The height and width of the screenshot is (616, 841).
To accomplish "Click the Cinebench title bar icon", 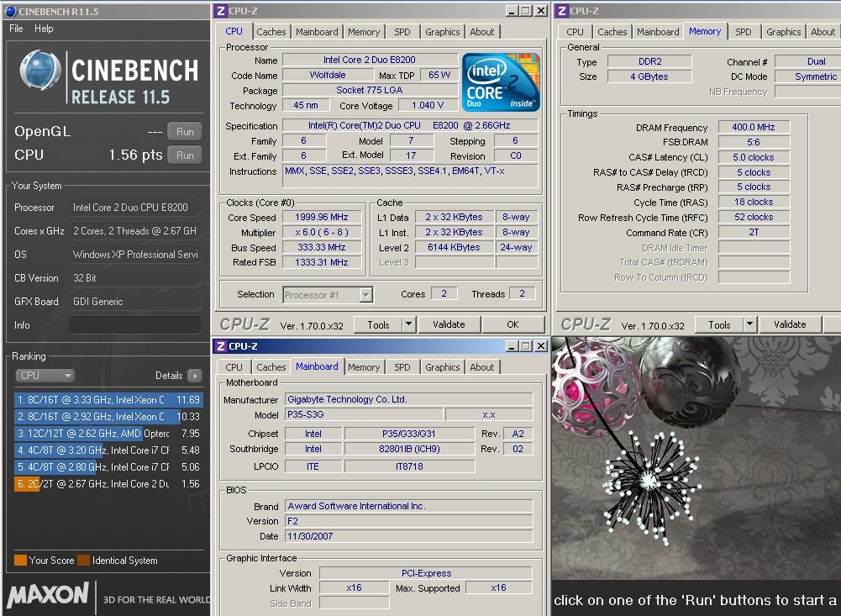I will pos(10,11).
